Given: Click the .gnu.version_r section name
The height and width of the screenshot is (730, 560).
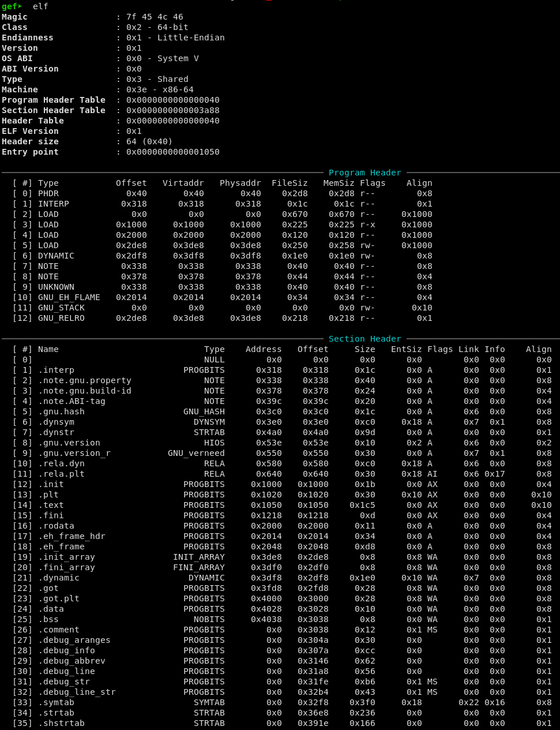Looking at the screenshot, I should click(74, 453).
